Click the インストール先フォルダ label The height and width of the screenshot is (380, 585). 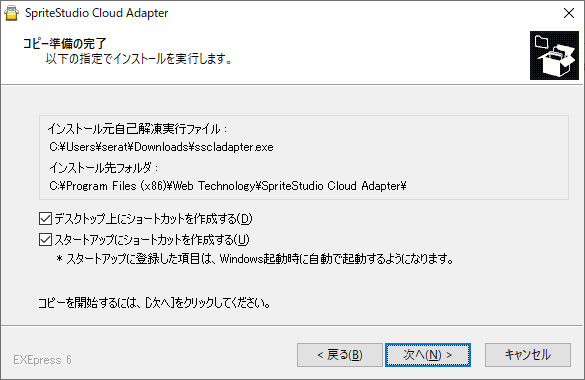coord(103,168)
